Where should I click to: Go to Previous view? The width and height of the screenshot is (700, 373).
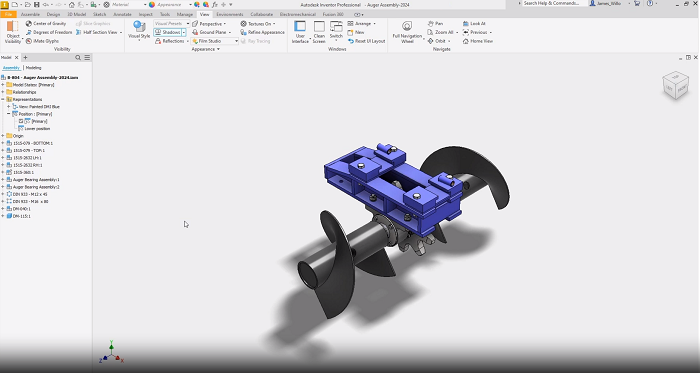point(475,32)
